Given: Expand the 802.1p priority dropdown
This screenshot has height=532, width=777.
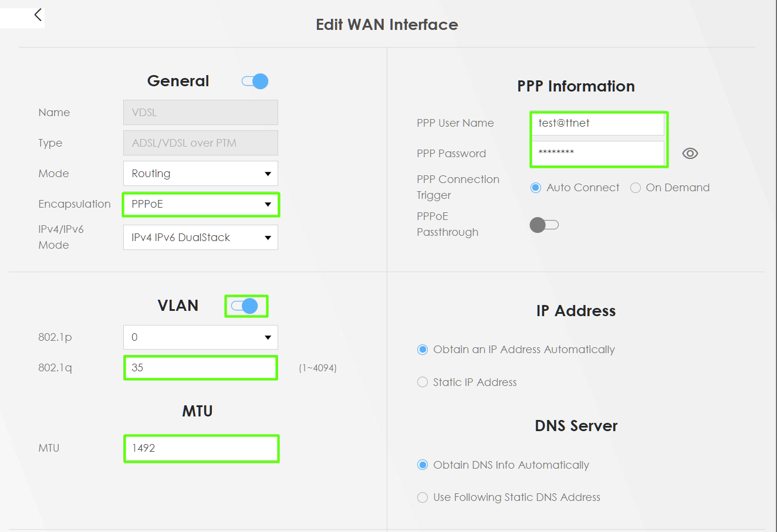Looking at the screenshot, I should 201,337.
